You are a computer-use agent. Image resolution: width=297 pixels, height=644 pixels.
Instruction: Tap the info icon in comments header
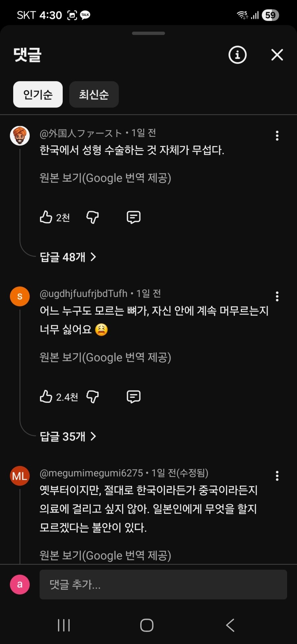point(237,55)
